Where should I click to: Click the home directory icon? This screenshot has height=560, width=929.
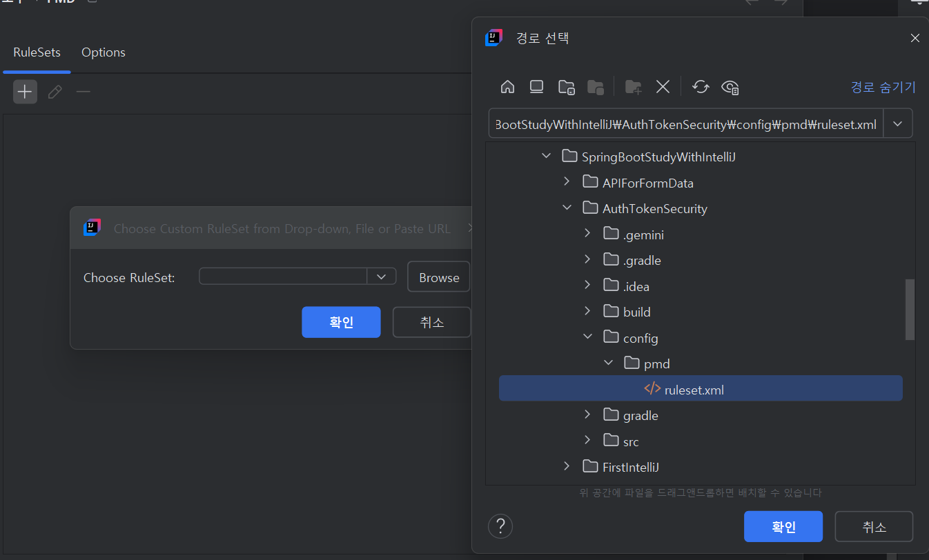point(507,87)
